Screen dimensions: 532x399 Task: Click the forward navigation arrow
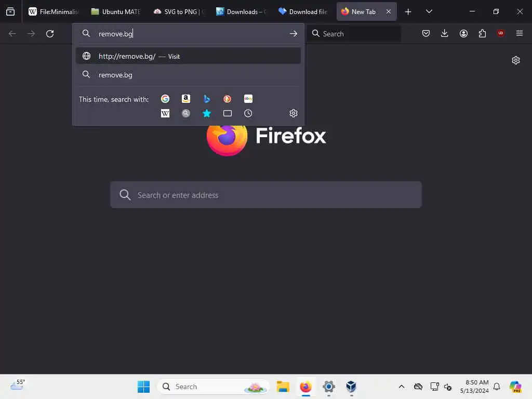31,34
